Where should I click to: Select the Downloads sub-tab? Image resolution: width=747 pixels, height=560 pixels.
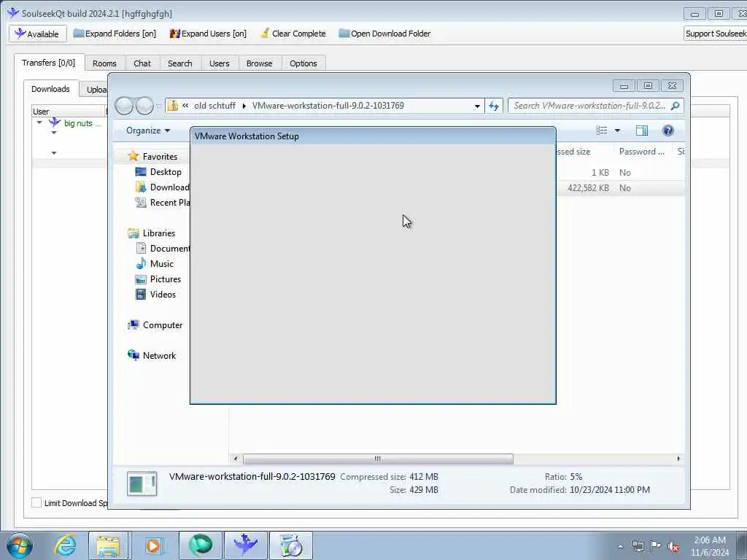50,89
